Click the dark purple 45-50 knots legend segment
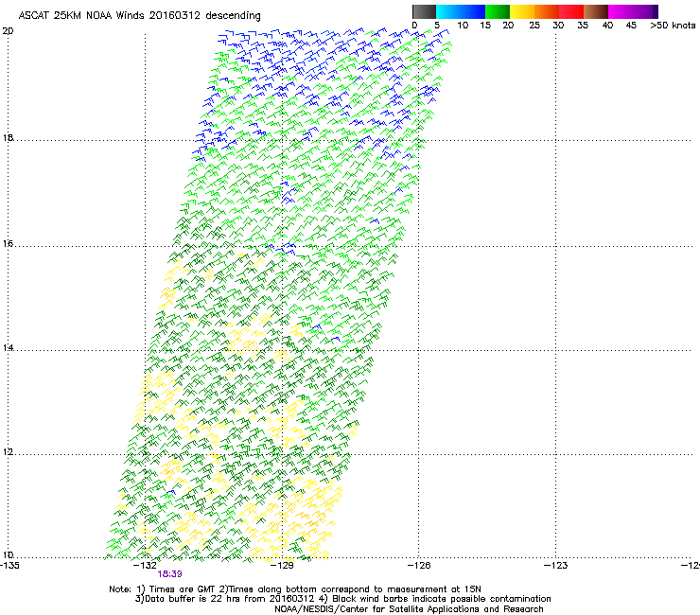 click(645, 11)
